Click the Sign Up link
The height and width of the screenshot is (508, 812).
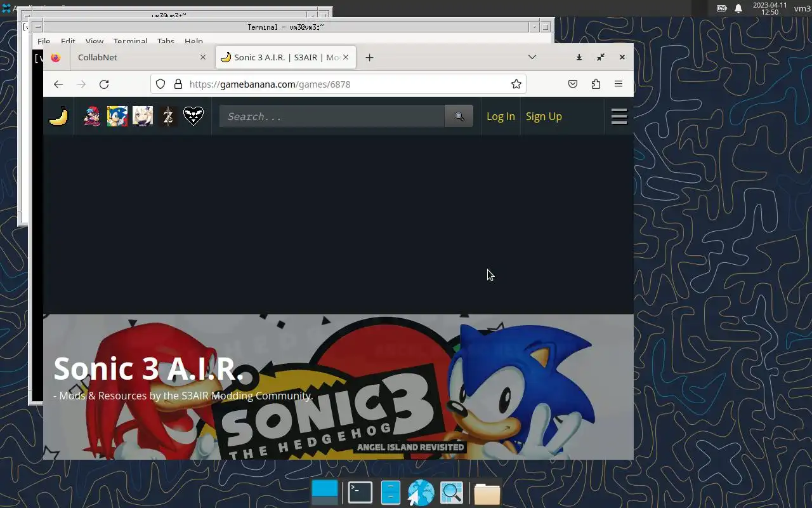[x=544, y=116]
